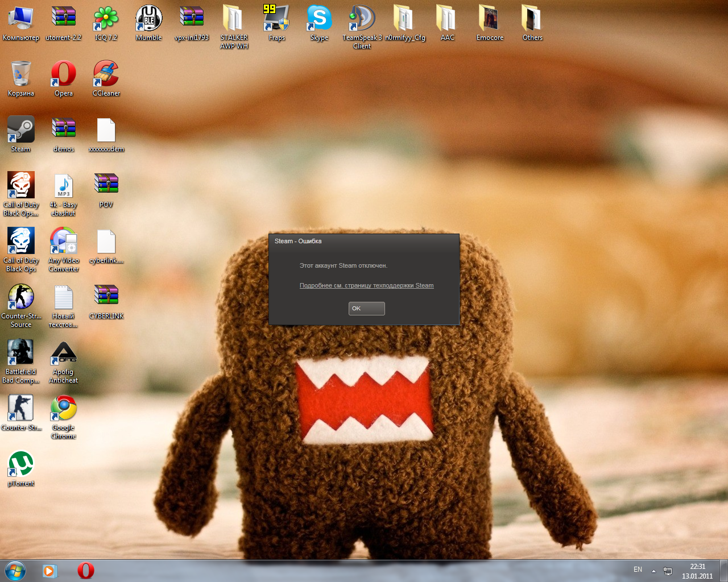Click the Show desktop strip
Viewport: 728px width, 582px height.
coord(724,571)
